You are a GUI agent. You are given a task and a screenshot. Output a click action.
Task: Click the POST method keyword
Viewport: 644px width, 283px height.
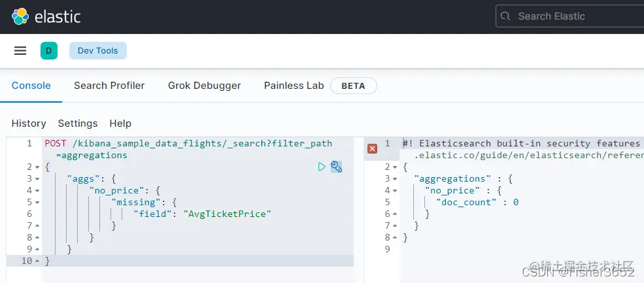tap(56, 144)
